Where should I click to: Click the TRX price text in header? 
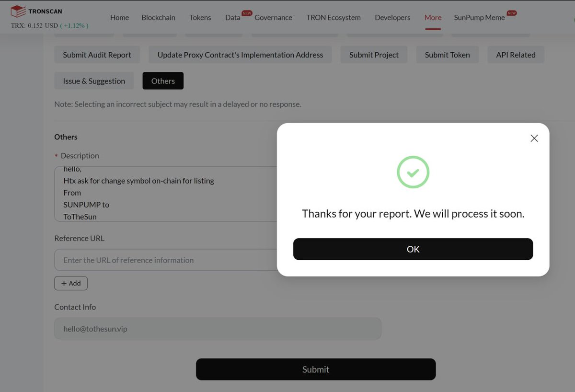[49, 25]
